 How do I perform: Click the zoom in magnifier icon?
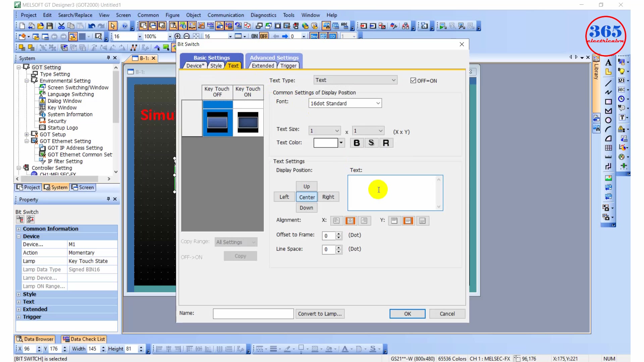(x=177, y=36)
